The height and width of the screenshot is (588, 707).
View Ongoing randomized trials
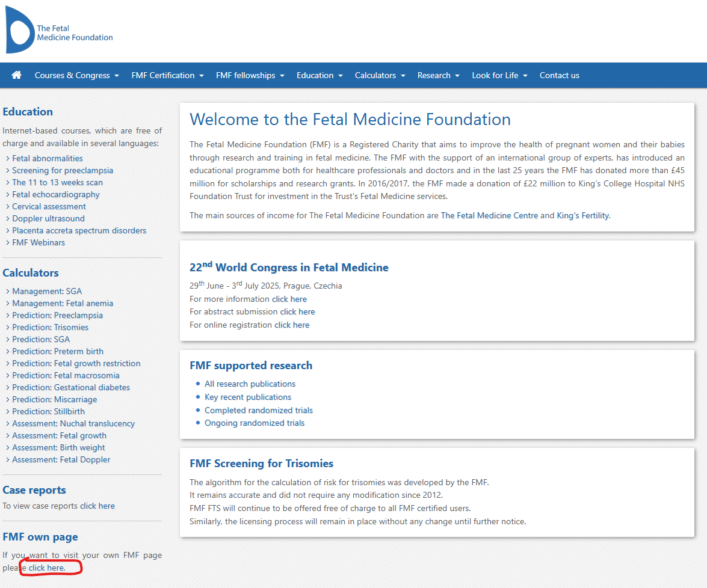click(x=255, y=423)
